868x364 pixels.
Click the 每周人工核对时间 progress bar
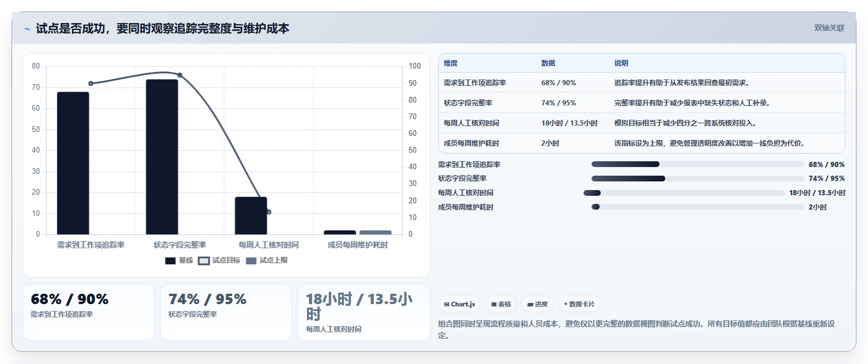coord(684,193)
